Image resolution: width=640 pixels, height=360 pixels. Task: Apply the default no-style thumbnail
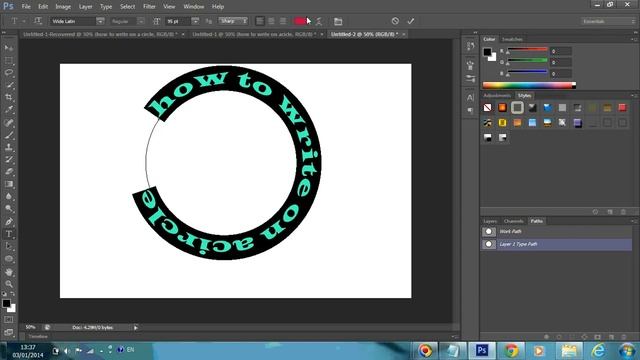pos(487,107)
